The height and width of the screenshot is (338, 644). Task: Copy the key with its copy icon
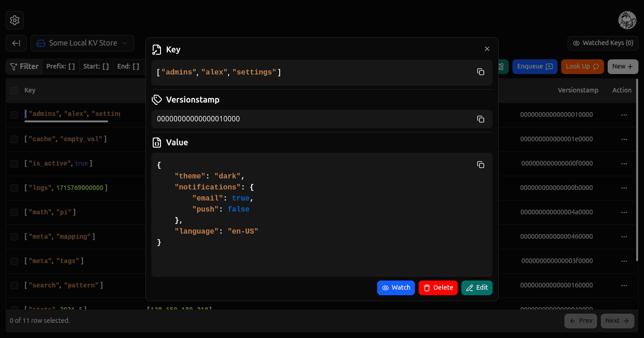481,72
